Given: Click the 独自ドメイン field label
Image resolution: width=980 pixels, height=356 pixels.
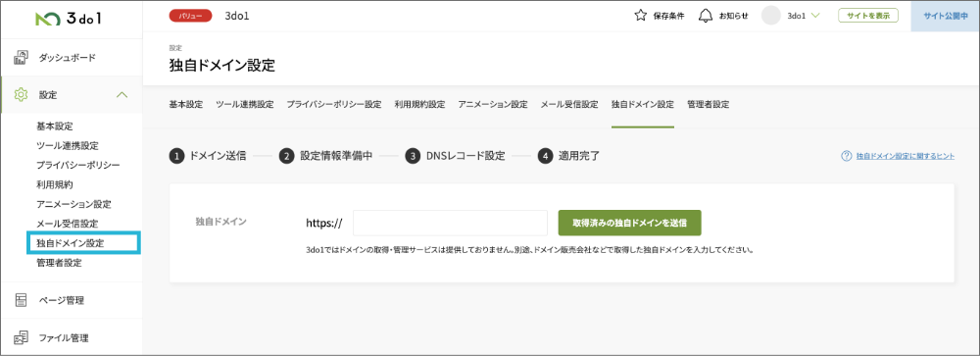Looking at the screenshot, I should pyautogui.click(x=220, y=221).
